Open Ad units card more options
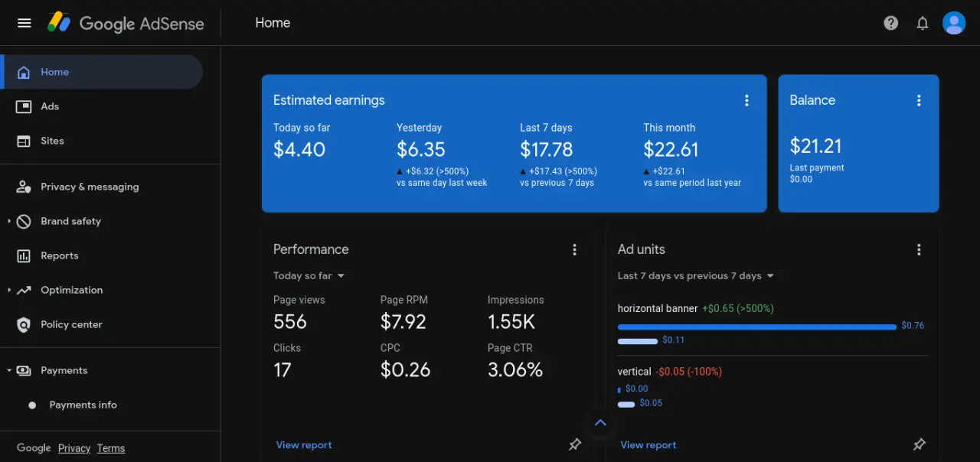This screenshot has width=980, height=462. coord(920,249)
